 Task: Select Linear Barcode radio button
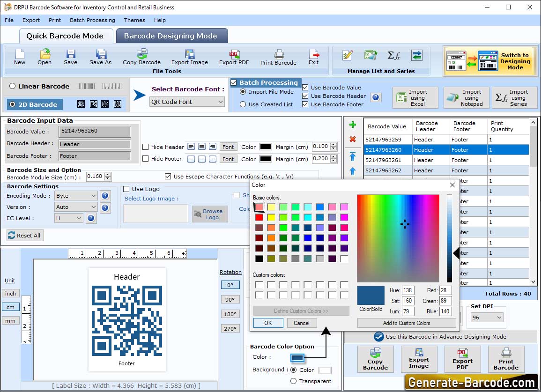13,86
